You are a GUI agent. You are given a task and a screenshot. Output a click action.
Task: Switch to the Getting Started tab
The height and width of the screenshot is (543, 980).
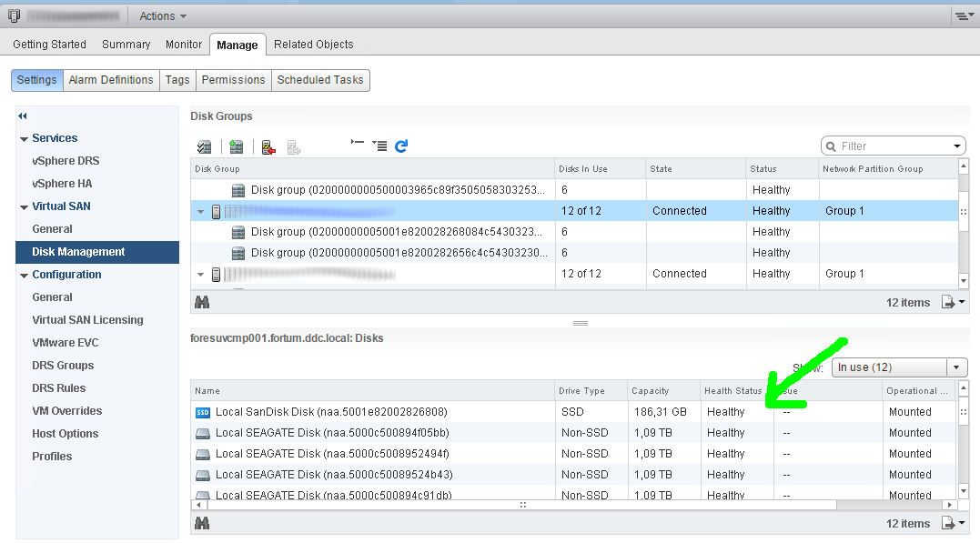(49, 45)
